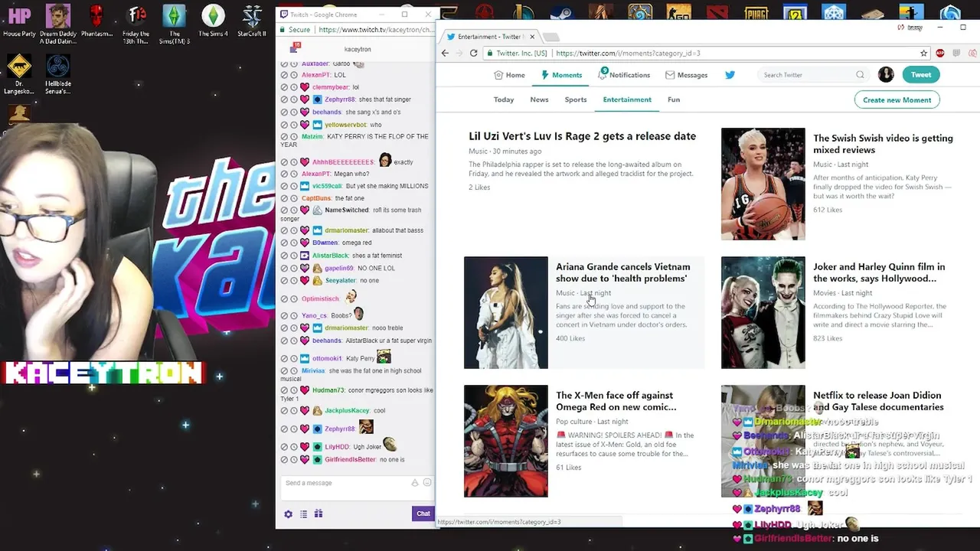980x551 pixels.
Task: Reload the Twitter page
Action: click(x=473, y=53)
